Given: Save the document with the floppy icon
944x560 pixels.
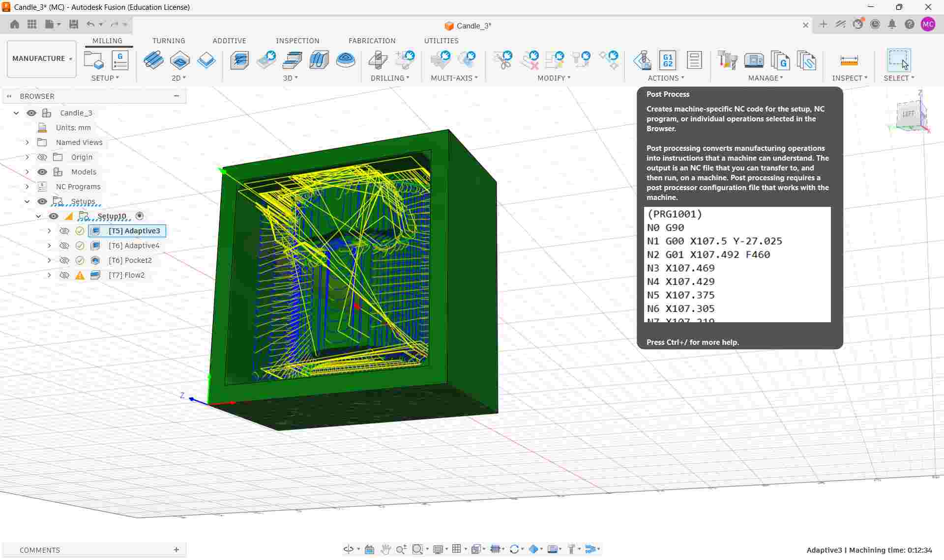Looking at the screenshot, I should (x=74, y=24).
